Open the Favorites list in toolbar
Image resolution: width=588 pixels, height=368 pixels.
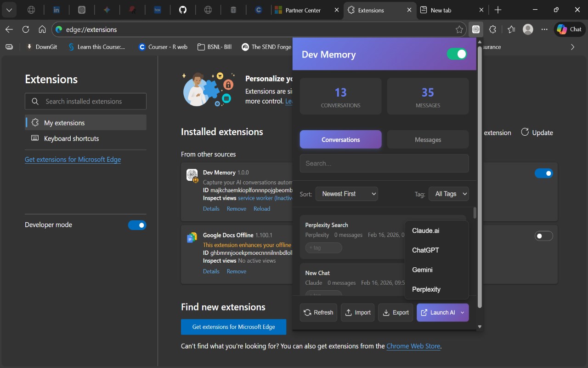point(511,29)
